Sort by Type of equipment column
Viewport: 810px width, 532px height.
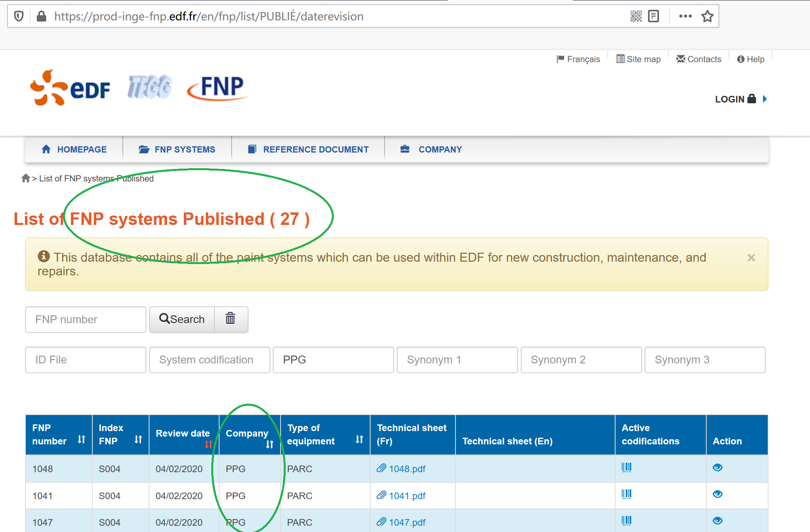[359, 440]
